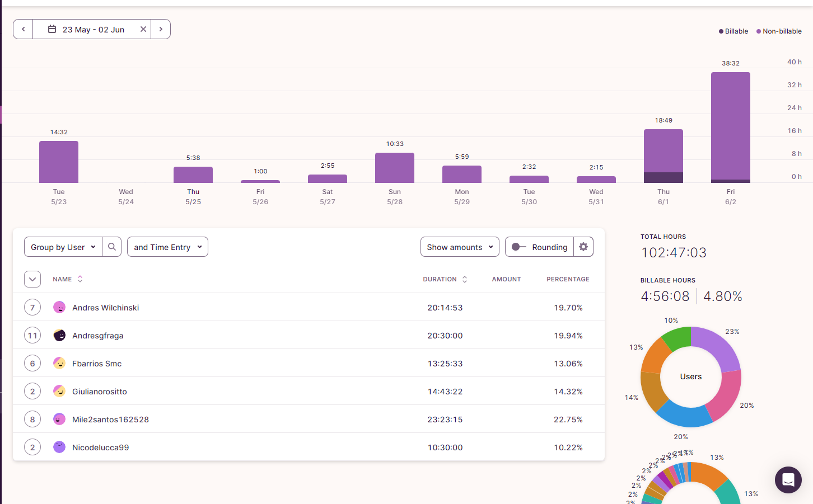This screenshot has height=504, width=813.
Task: Click Andresgfraga's avatar icon
Action: [x=59, y=335]
